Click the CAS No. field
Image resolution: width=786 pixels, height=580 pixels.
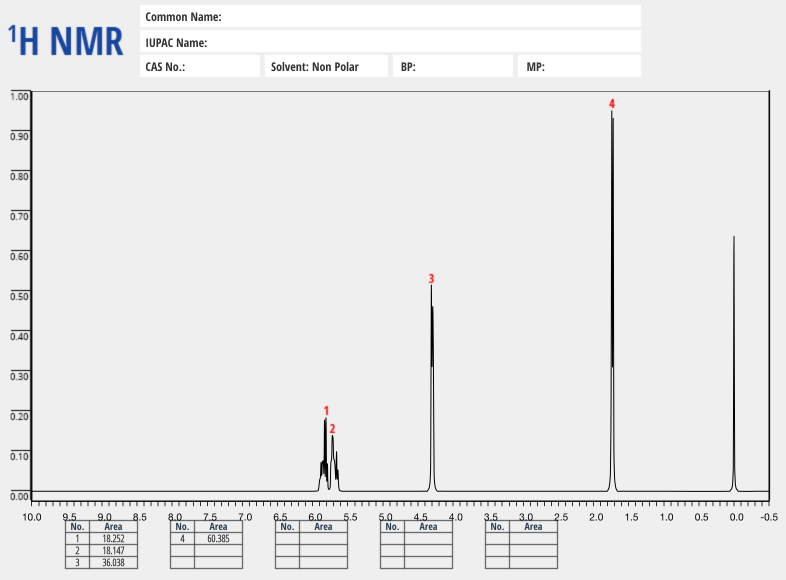pos(200,66)
